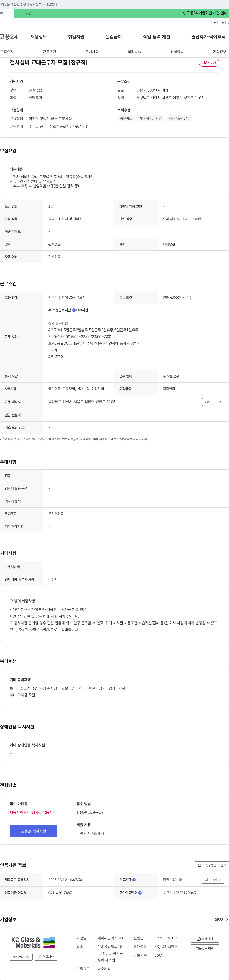Viewport: 229px width, 980px height.
Task: Click the employee count 160명
Action: click(x=159, y=955)
